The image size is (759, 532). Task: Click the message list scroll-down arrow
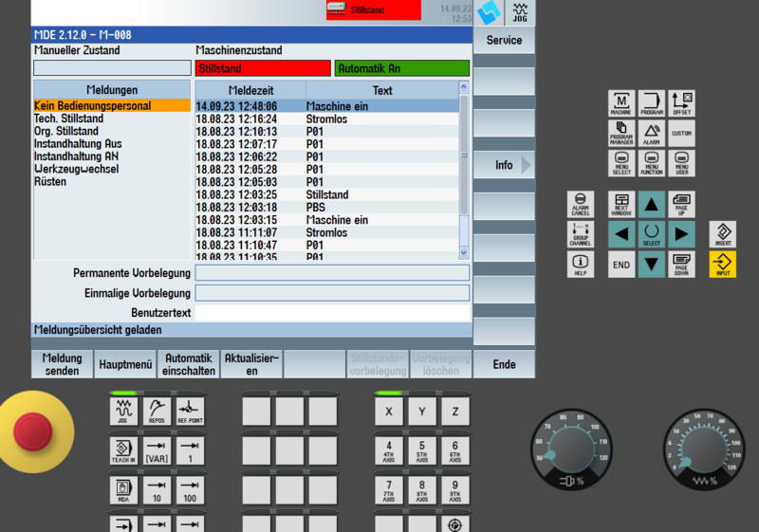pos(464,252)
